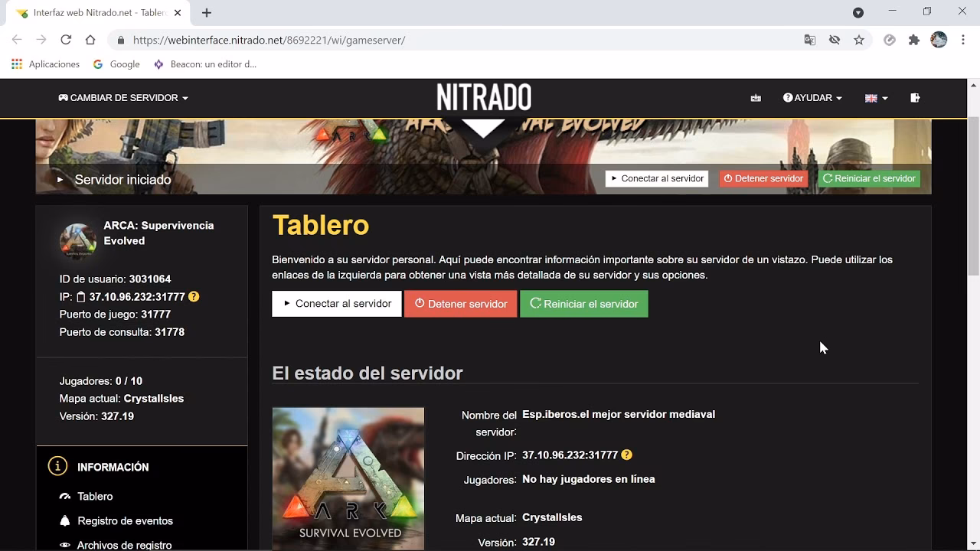Open the language flag dropdown
This screenshot has width=980, height=551.
click(876, 98)
